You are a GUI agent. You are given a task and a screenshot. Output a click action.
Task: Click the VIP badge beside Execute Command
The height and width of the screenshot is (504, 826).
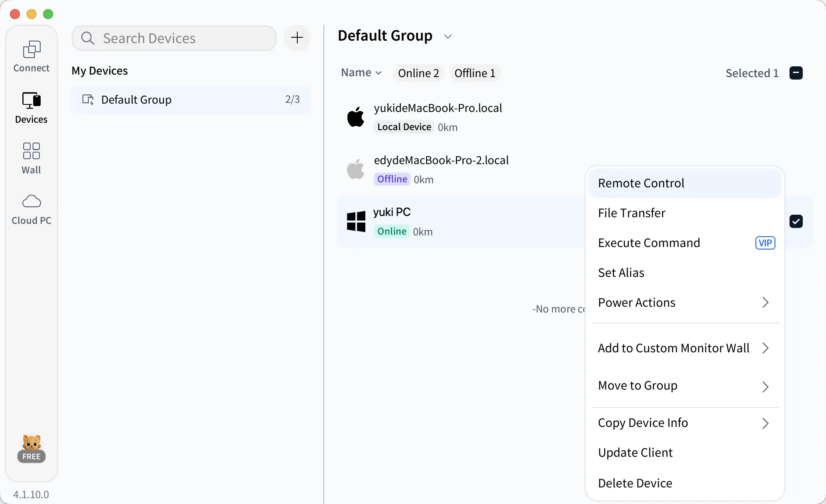tap(765, 243)
